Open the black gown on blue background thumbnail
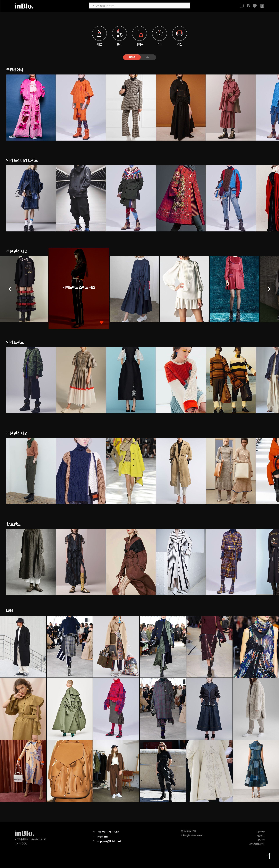The height and width of the screenshot is (868, 279). pyautogui.click(x=131, y=380)
